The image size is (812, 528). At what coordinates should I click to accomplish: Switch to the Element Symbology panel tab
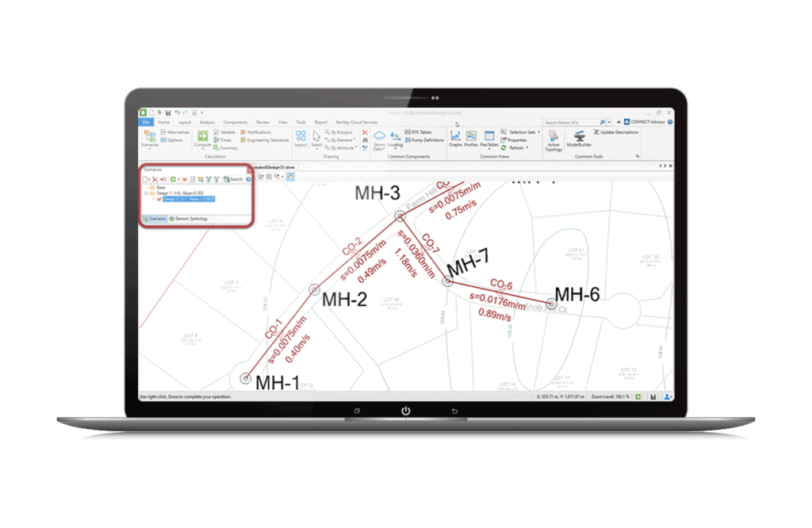pyautogui.click(x=190, y=218)
